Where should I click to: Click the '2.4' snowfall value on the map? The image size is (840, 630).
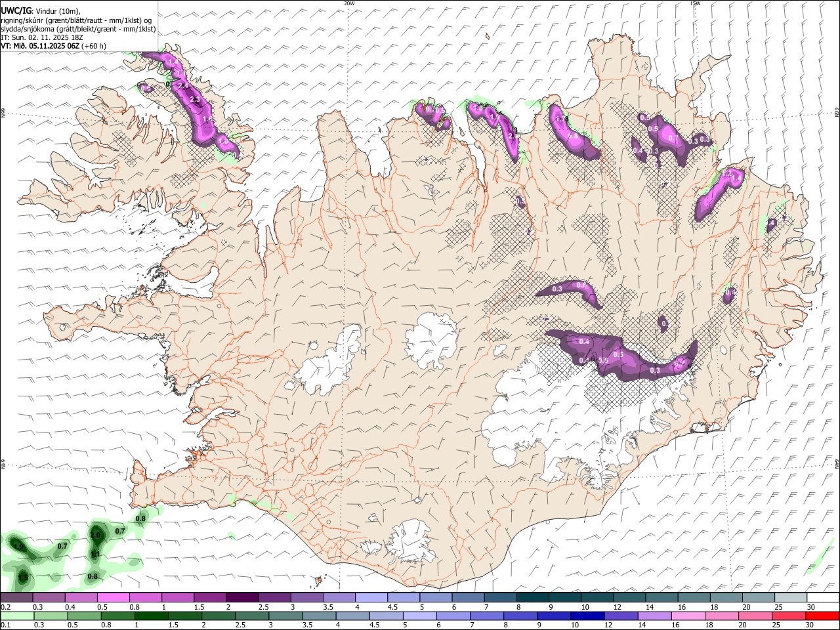point(183,86)
